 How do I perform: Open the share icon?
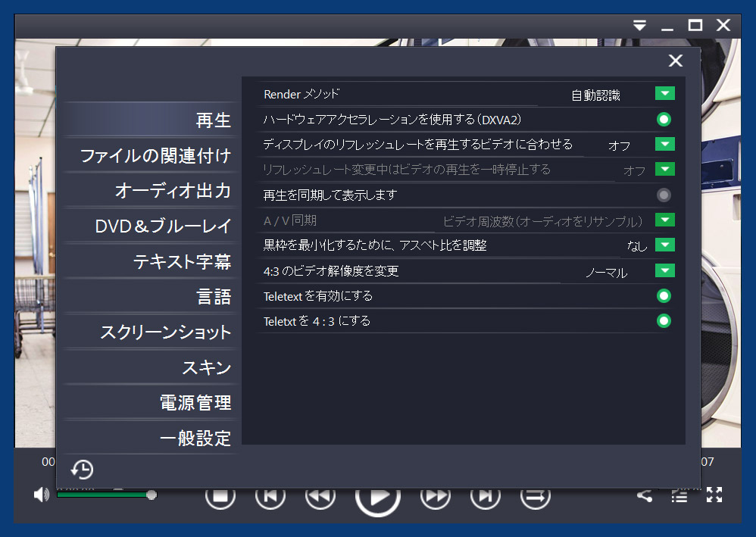click(x=645, y=495)
